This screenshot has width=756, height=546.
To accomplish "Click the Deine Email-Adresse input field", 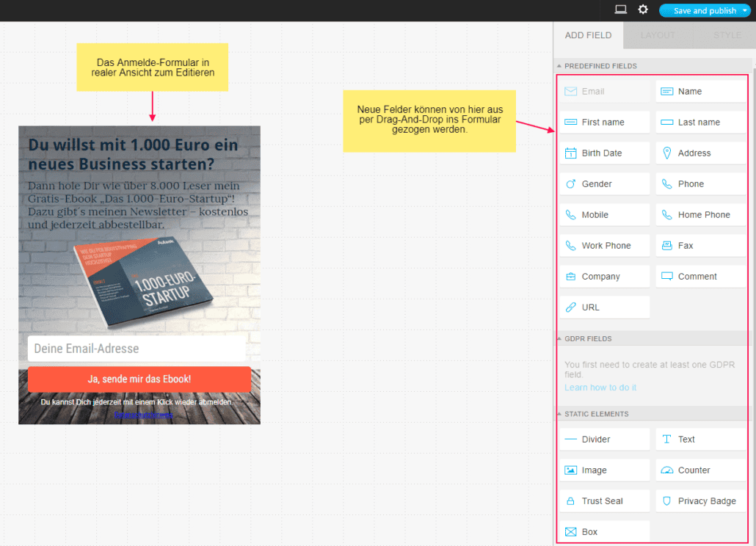I will coord(137,349).
